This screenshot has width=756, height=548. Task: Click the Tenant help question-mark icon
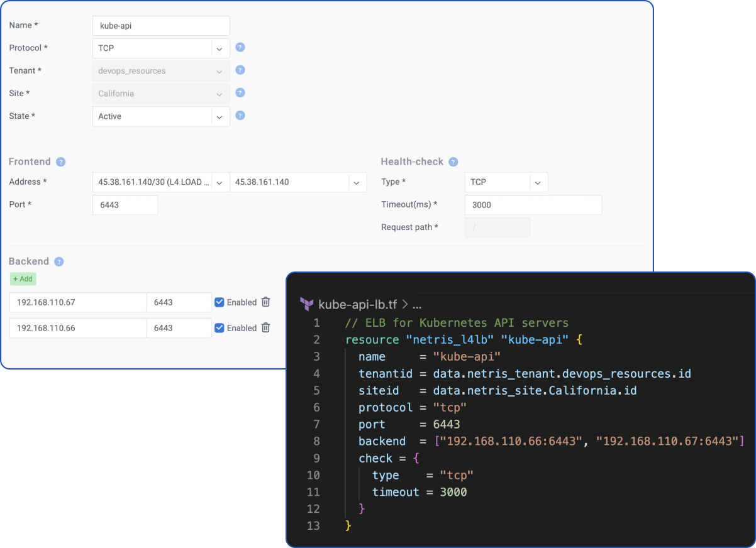240,70
